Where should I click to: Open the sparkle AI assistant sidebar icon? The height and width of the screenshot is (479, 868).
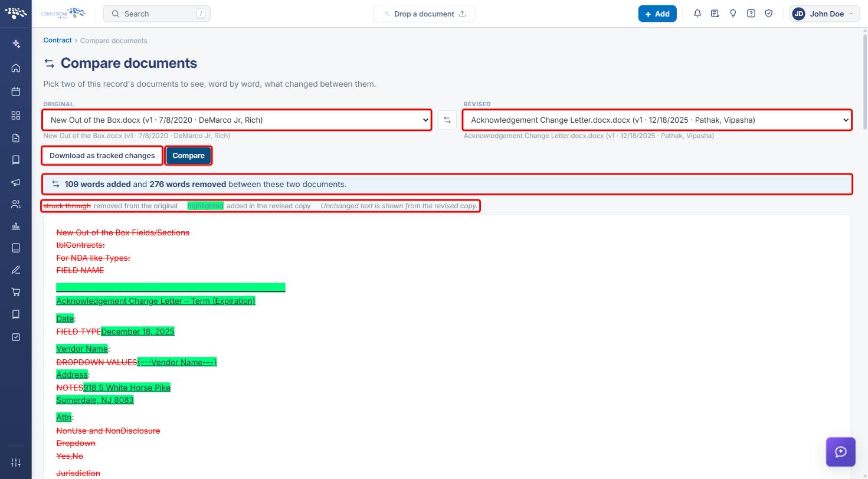[16, 44]
